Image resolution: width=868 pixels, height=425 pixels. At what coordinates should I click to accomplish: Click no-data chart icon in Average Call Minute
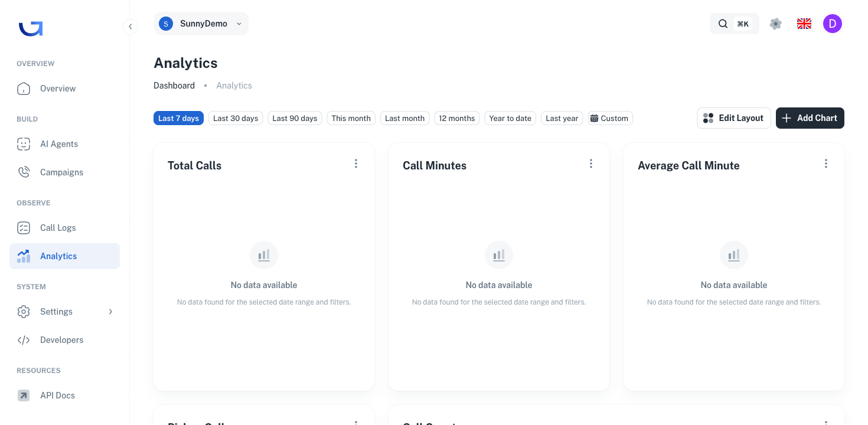click(x=734, y=255)
